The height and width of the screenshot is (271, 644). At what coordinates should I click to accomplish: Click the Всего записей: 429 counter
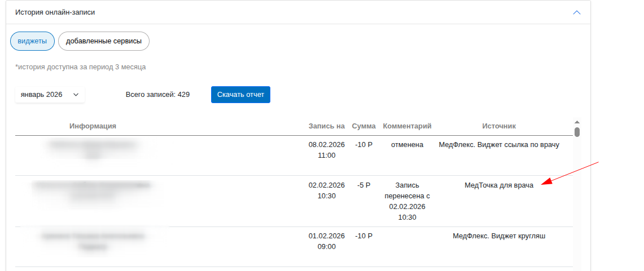point(157,95)
